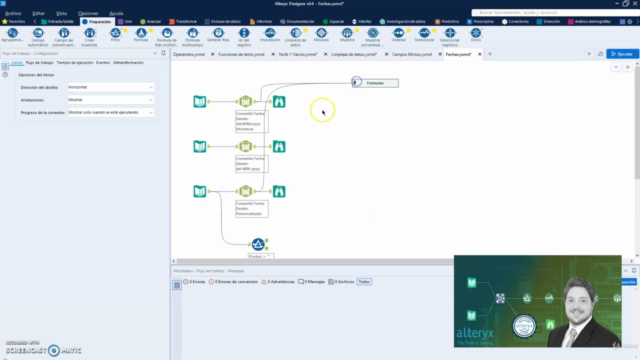Open the Campos Mixtos.yxmd workflow tab
Screen dimensions: 640x360
click(x=412, y=54)
